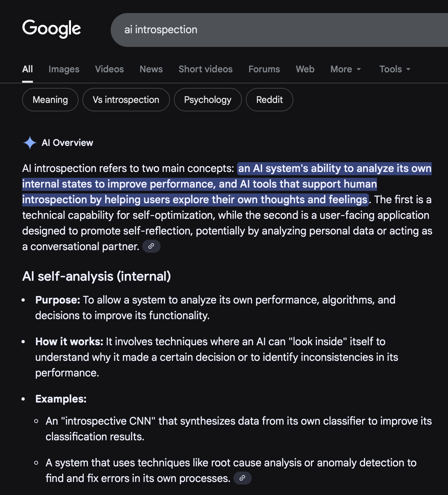Open the News results tab
The width and height of the screenshot is (448, 495).
151,69
